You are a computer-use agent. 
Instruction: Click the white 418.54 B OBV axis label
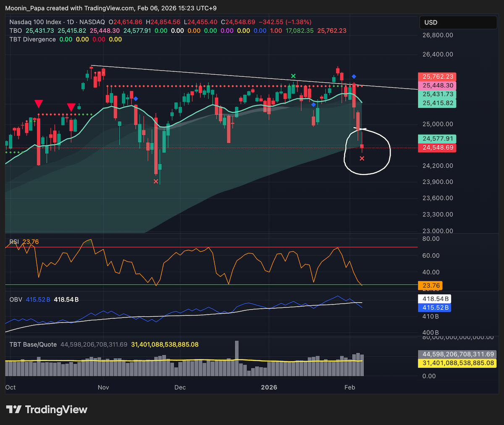pos(435,299)
